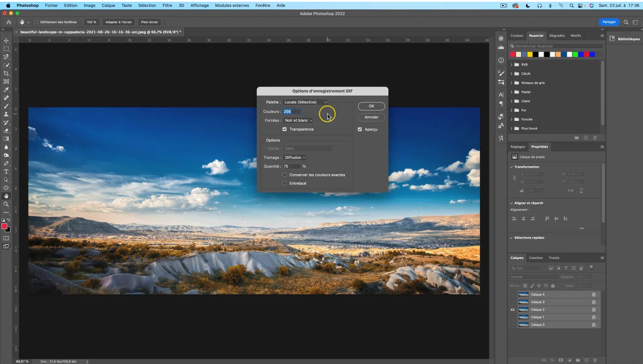Click the Quantité input field
Image resolution: width=643 pixels, height=364 pixels.
[x=291, y=166]
